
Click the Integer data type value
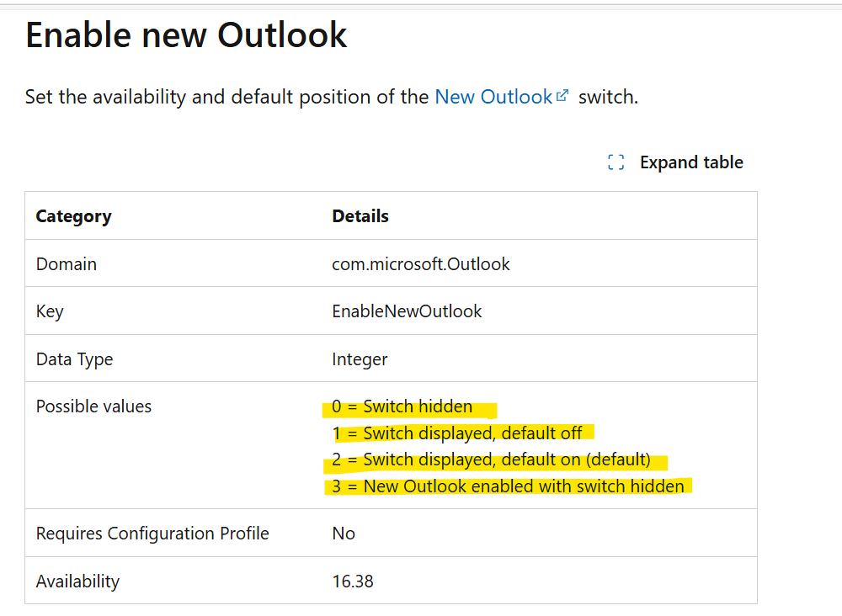click(x=360, y=358)
